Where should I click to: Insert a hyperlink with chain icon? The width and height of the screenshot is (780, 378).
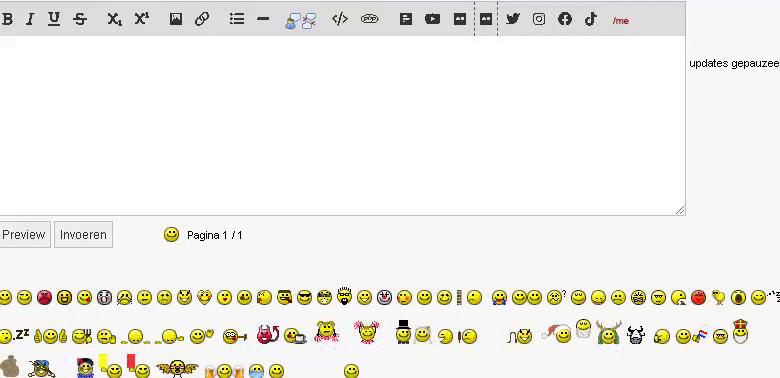(x=202, y=19)
